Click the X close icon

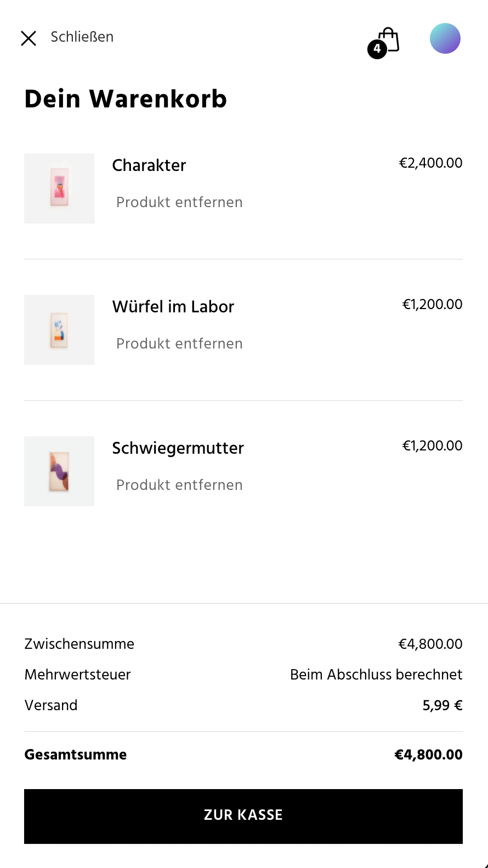point(29,38)
